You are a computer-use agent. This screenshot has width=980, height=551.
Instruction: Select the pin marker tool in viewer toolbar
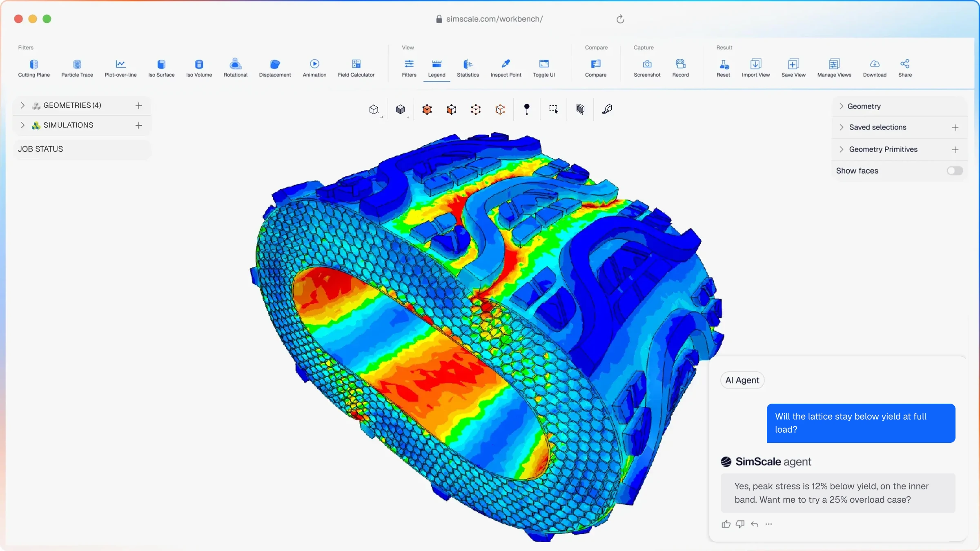(x=527, y=109)
